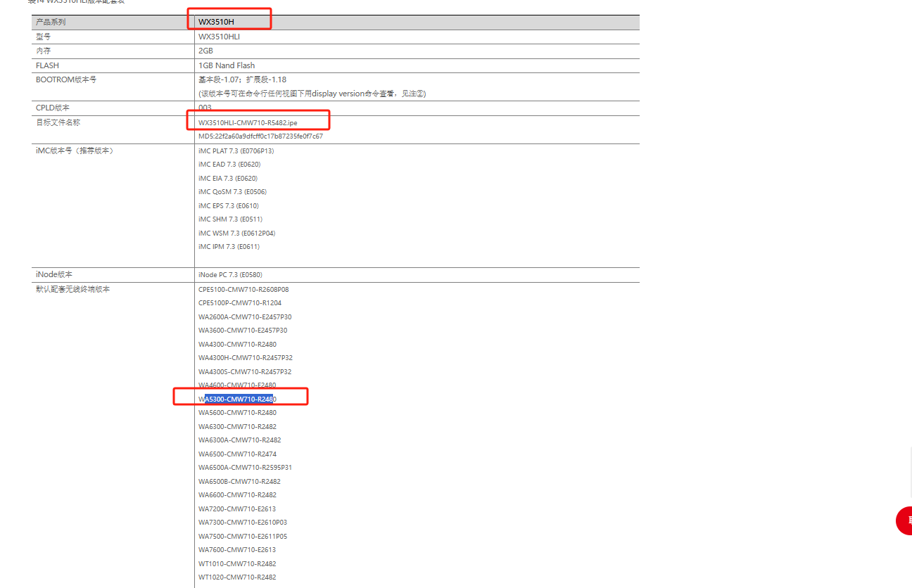Select the iMC SHM 7.3 (E0511) entry

[x=230, y=219]
